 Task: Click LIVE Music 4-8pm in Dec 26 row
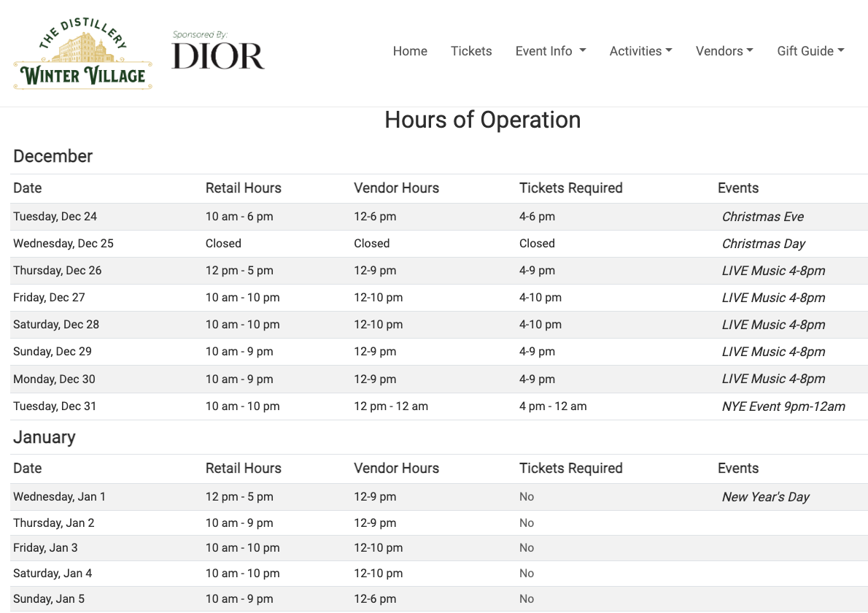(773, 271)
